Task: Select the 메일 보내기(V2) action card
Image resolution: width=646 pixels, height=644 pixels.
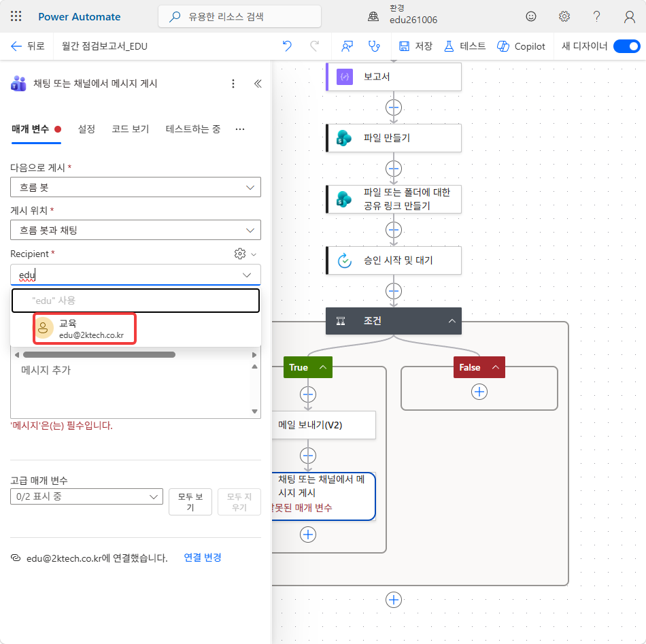Action: 324,425
